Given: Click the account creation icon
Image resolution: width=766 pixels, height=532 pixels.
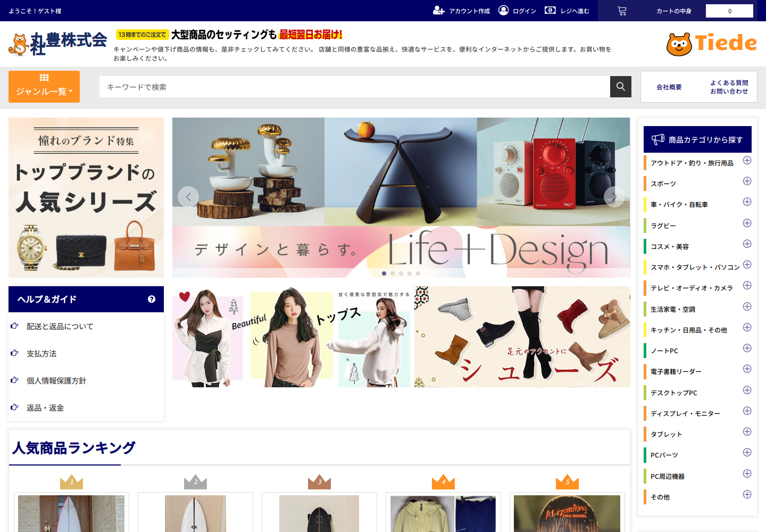Looking at the screenshot, I should click(438, 11).
